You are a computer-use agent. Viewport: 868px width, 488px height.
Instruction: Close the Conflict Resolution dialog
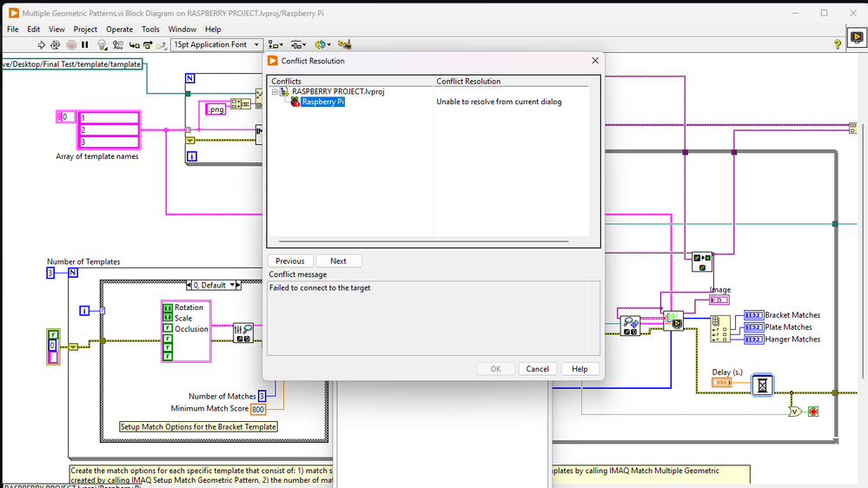(x=595, y=60)
